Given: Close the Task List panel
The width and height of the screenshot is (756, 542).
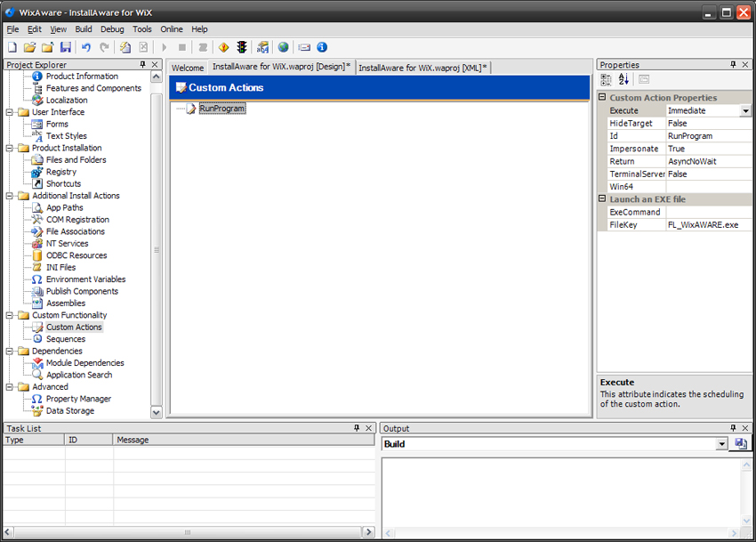Looking at the screenshot, I should [x=368, y=428].
